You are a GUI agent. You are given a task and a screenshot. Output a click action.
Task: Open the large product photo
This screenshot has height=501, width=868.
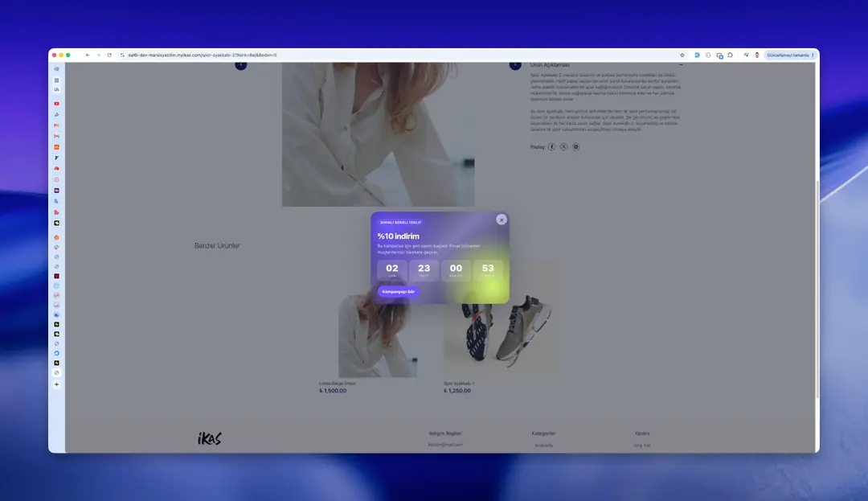pyautogui.click(x=378, y=134)
